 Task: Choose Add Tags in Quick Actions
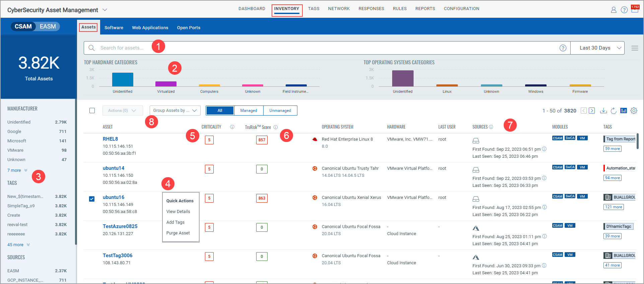point(175,222)
